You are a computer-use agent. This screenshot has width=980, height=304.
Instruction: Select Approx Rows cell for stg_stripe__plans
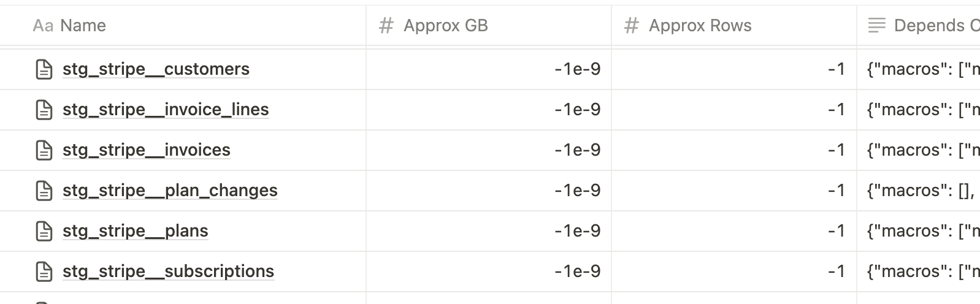click(733, 231)
